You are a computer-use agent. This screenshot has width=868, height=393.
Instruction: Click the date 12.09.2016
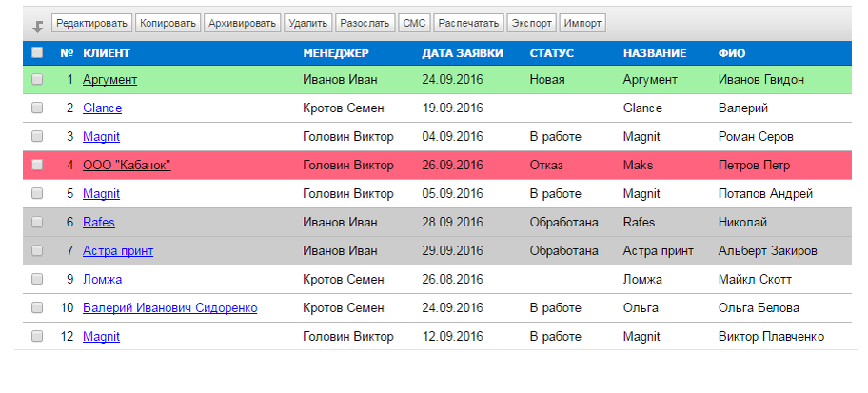[x=452, y=337]
